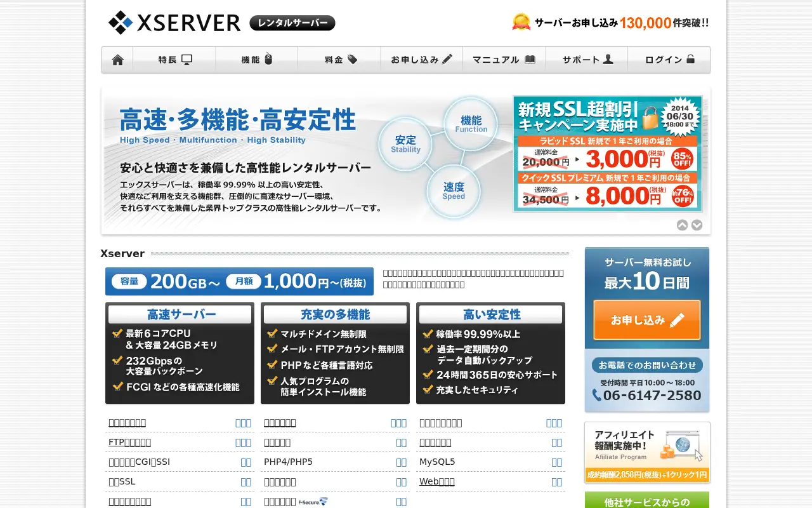Click the Xserver section heading

tap(122, 253)
